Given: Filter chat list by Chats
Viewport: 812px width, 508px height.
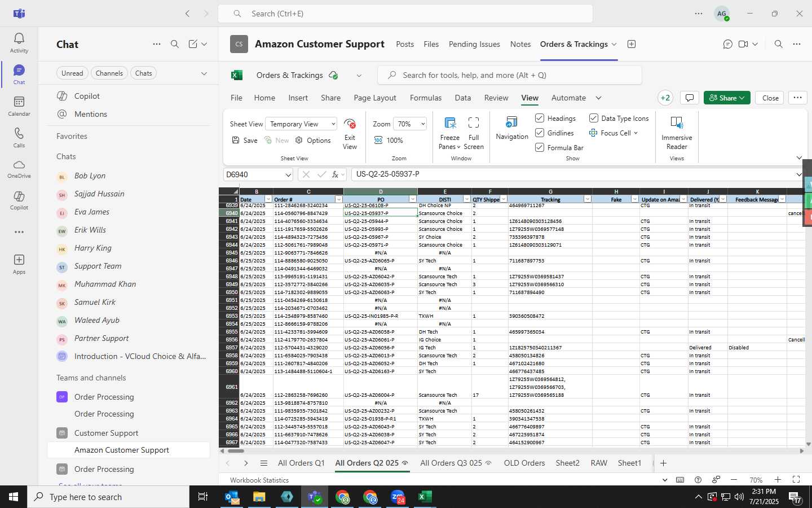Looking at the screenshot, I should point(144,73).
